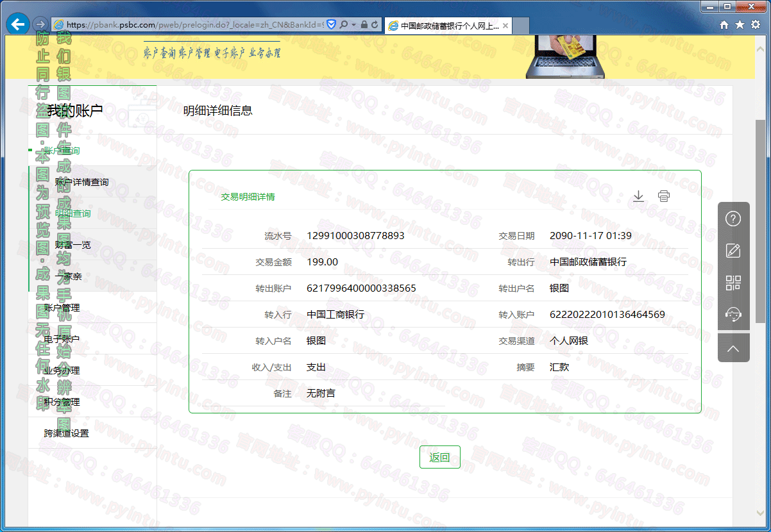
Task: Click 银图 beside 转入户名
Action: click(316, 340)
